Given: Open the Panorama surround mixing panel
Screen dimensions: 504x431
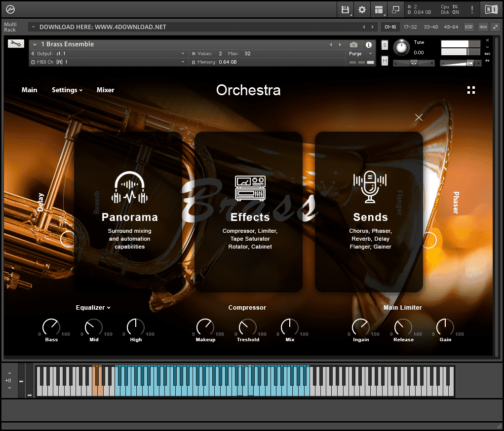Looking at the screenshot, I should (x=129, y=211).
